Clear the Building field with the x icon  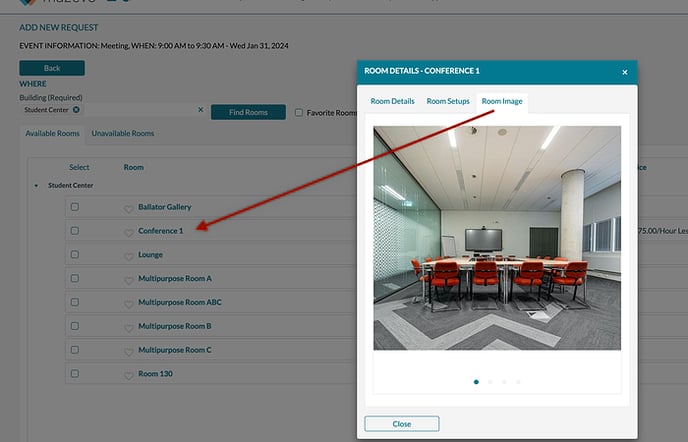point(201,110)
